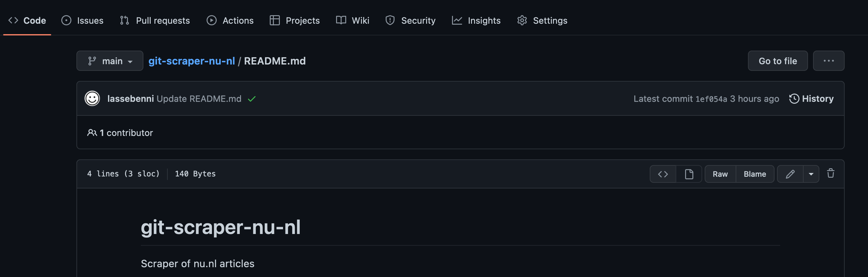The height and width of the screenshot is (277, 868).
Task: Show source code view icon
Action: [662, 174]
